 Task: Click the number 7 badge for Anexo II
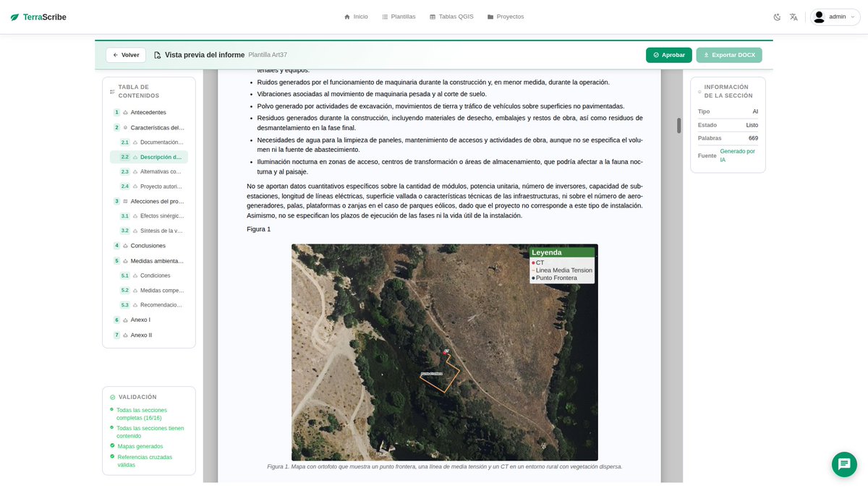116,335
